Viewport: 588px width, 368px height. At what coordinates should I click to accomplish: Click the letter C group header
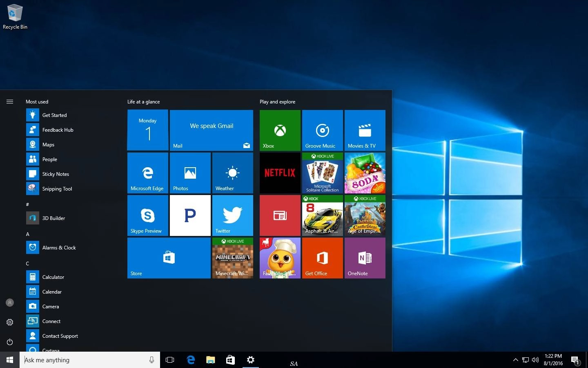tap(28, 264)
